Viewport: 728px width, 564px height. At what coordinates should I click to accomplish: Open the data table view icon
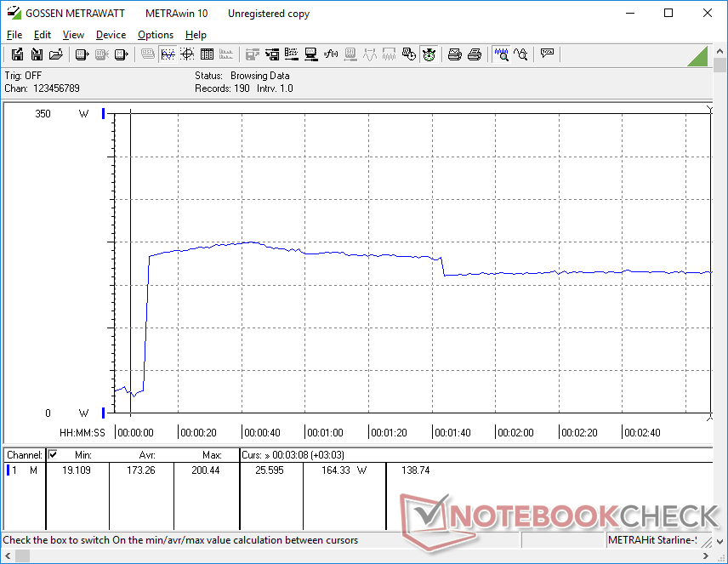click(x=207, y=54)
